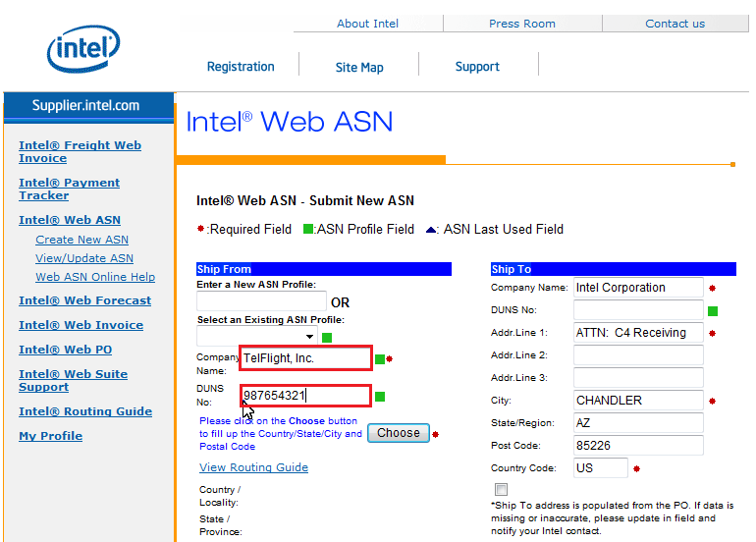
Task: Open Intel Web Forecast link
Action: pos(84,300)
